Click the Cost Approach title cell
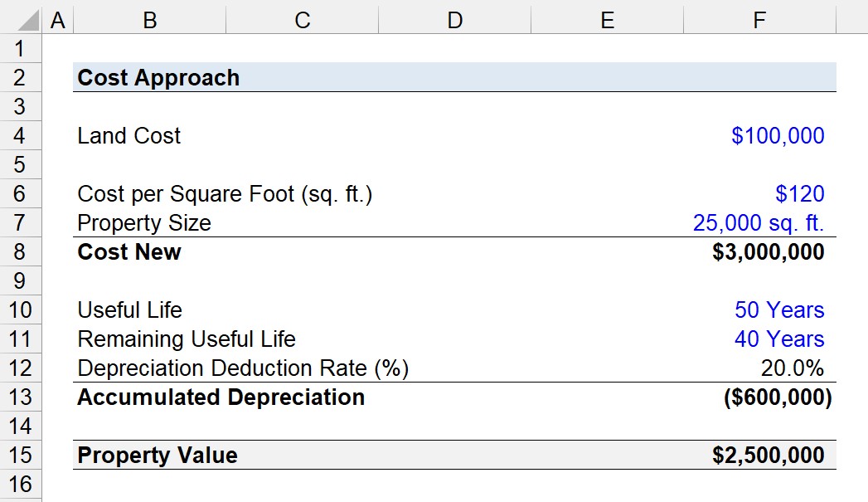 click(x=454, y=77)
